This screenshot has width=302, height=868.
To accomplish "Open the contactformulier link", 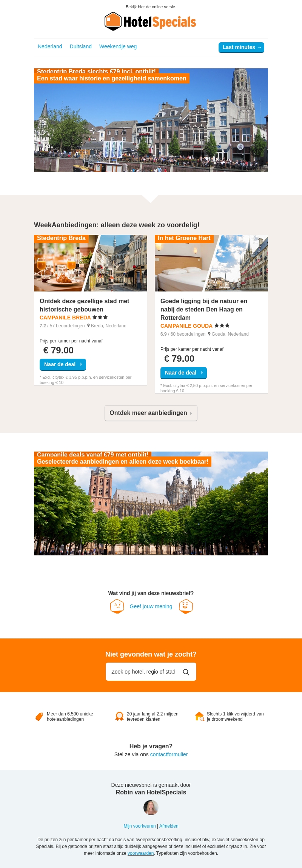I will coord(169,754).
